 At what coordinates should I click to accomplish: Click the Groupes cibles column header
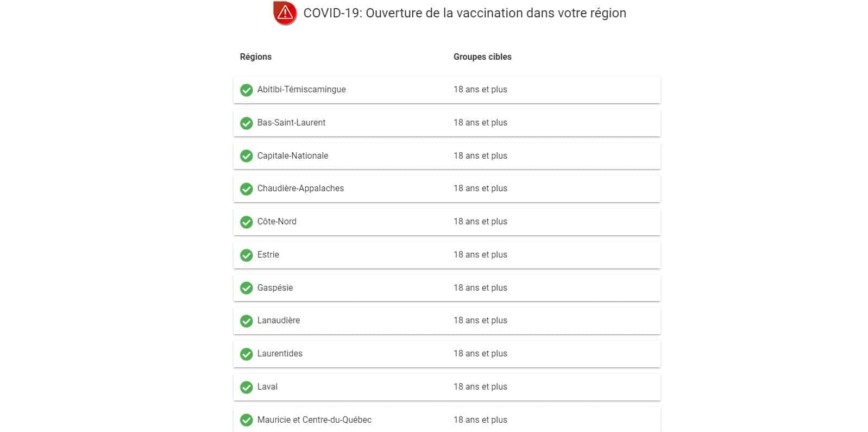[482, 57]
